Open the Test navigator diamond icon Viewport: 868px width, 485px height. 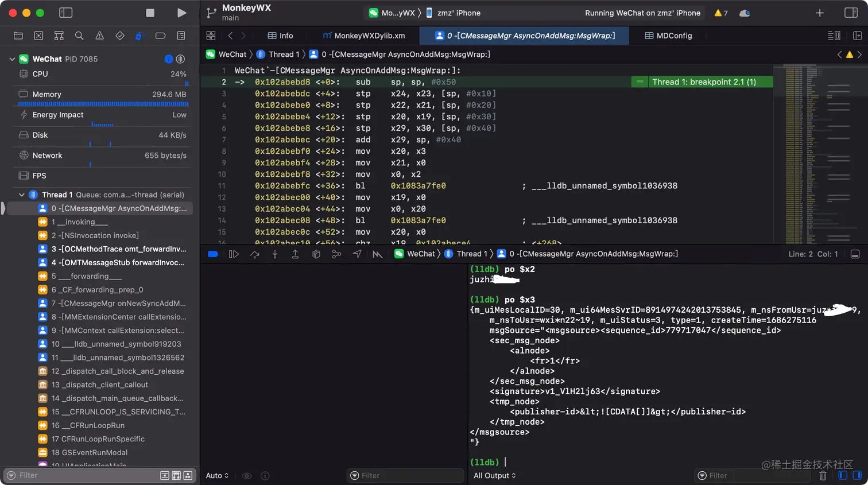tap(120, 36)
